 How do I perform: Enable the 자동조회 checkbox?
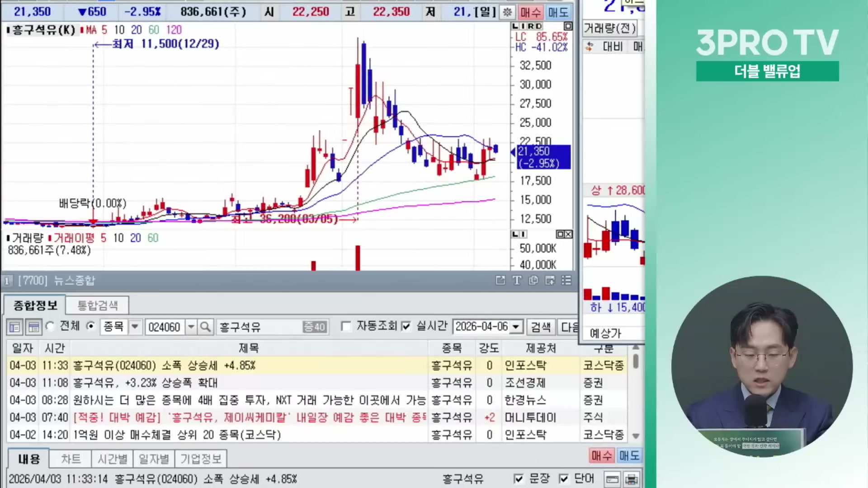pos(346,326)
